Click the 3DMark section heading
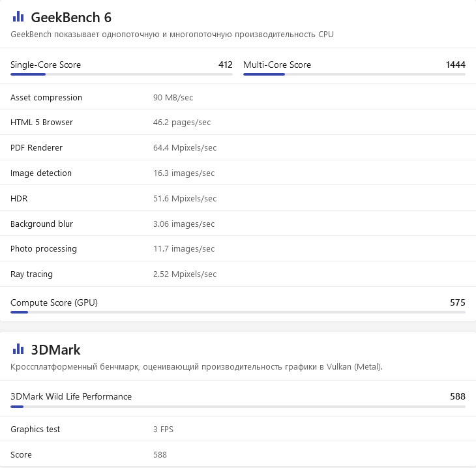The height and width of the screenshot is (468, 476). point(55,350)
